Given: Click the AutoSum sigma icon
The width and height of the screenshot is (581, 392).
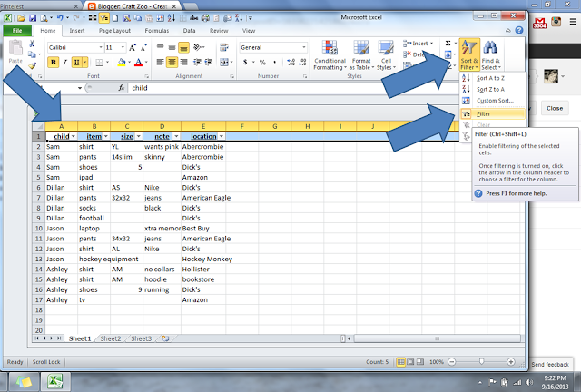Looking at the screenshot, I should (x=448, y=44).
